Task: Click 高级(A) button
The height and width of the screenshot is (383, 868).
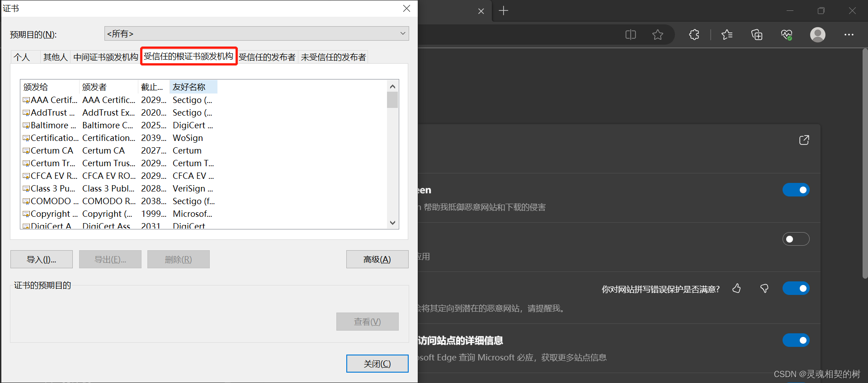Action: coord(377,259)
